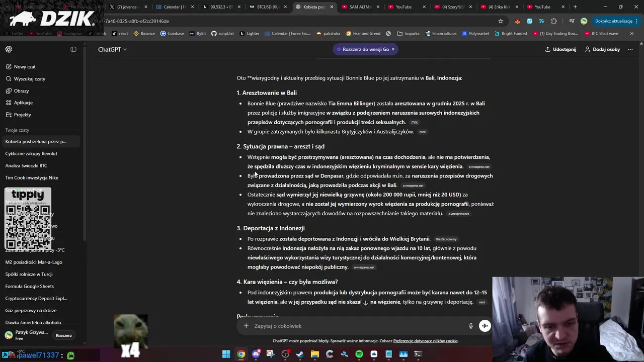Open Chrome from the taskbar

[x=241, y=354]
